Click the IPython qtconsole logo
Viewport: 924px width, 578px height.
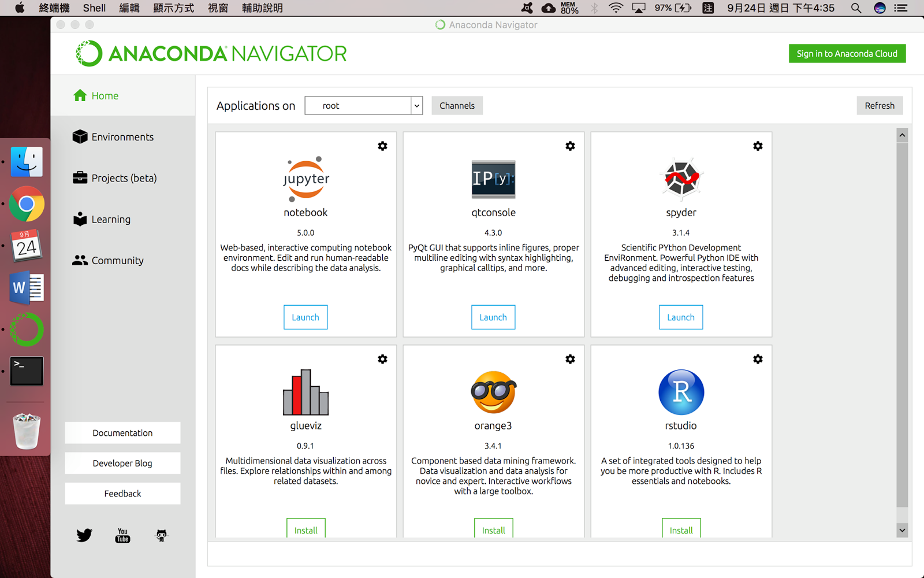[493, 179]
